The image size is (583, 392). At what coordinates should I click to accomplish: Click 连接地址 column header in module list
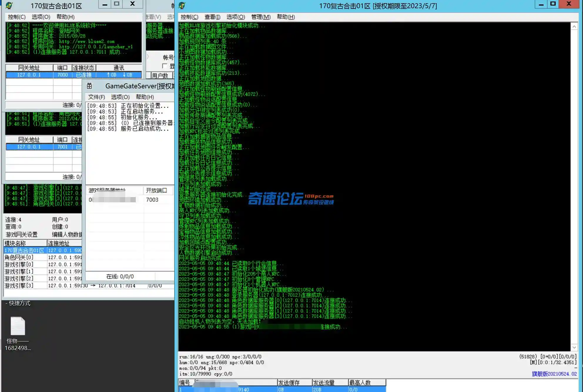click(x=64, y=243)
